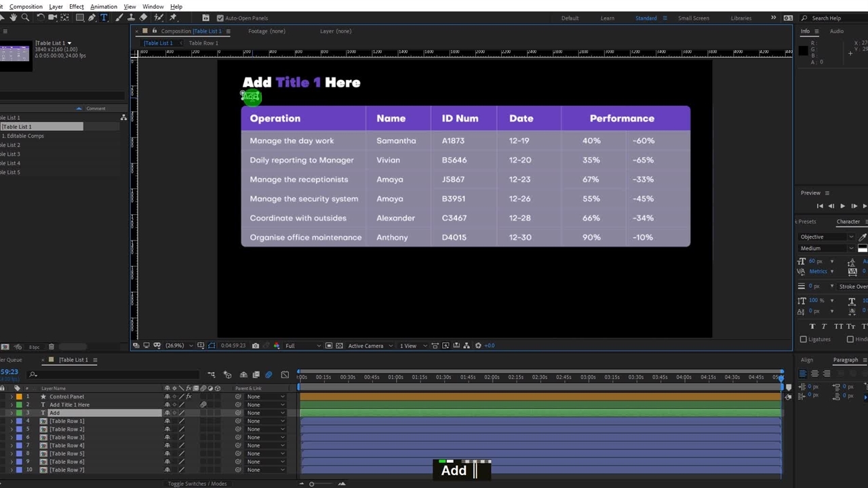This screenshot has width=868, height=488.
Task: Open the Full resolution dropdown
Action: pos(301,346)
